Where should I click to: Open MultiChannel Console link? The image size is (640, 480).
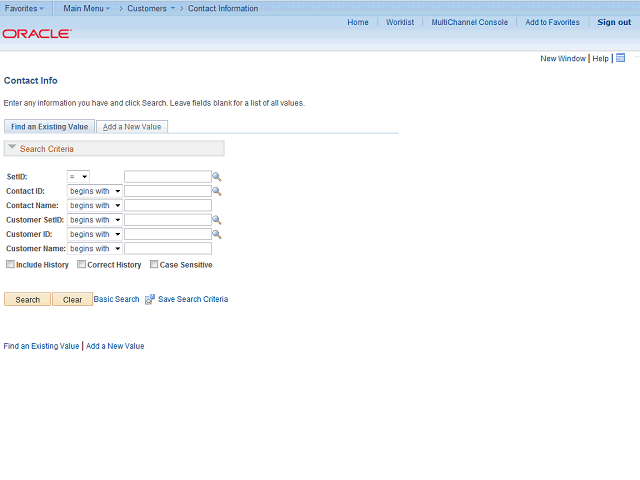[470, 22]
